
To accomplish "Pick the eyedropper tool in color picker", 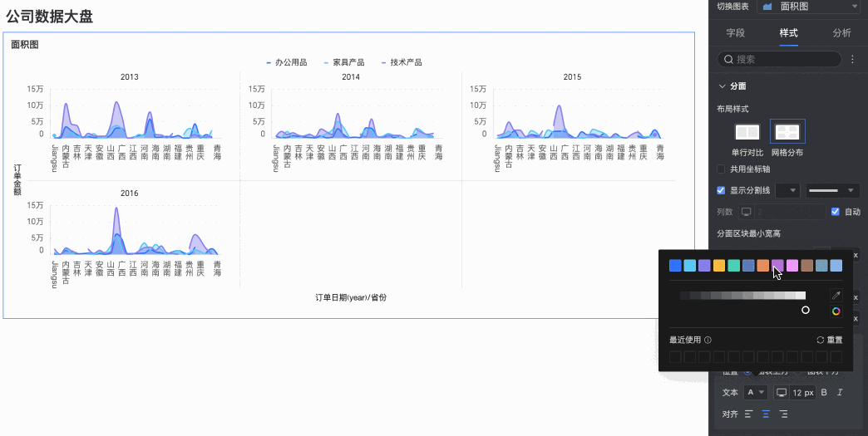I will click(836, 296).
